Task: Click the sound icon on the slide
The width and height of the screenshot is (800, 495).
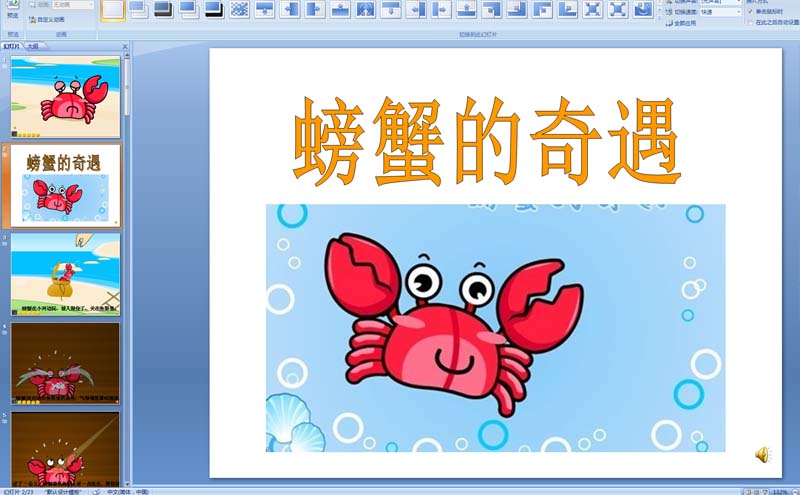Action: pyautogui.click(x=762, y=454)
